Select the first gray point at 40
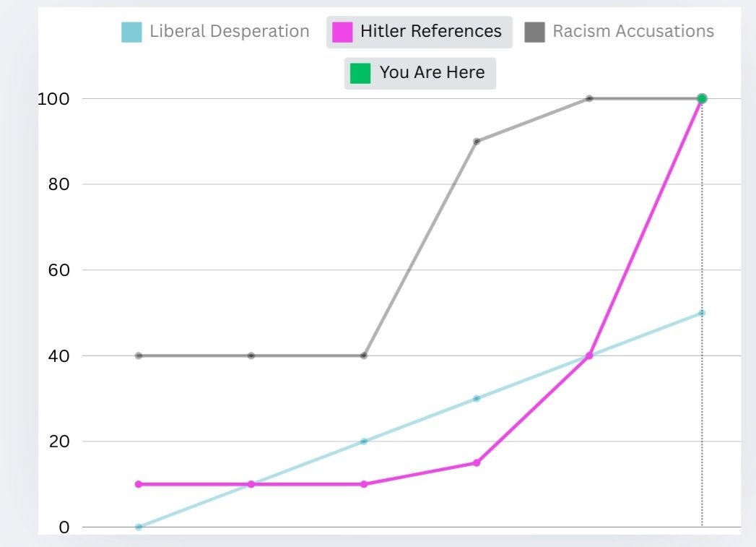The height and width of the screenshot is (547, 756). tap(139, 356)
